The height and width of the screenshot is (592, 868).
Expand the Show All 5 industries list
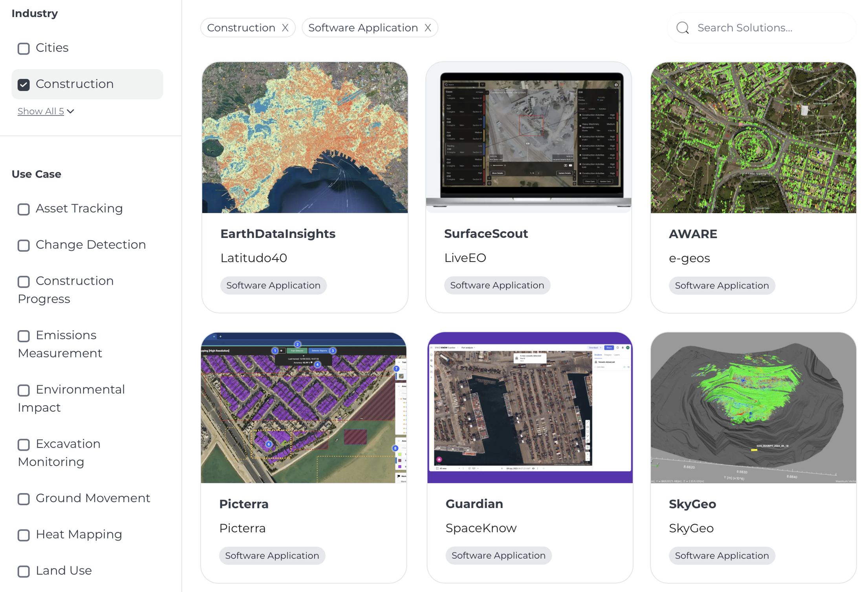(x=46, y=111)
